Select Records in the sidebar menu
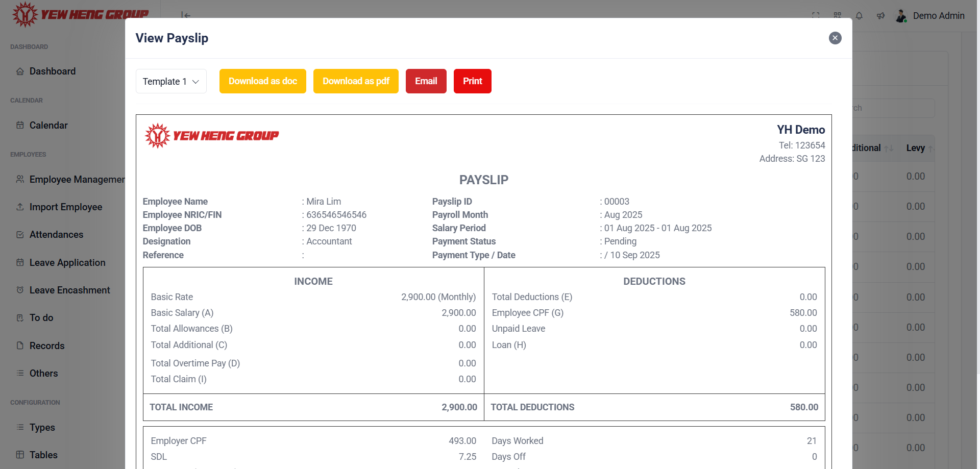980x469 pixels. click(46, 345)
